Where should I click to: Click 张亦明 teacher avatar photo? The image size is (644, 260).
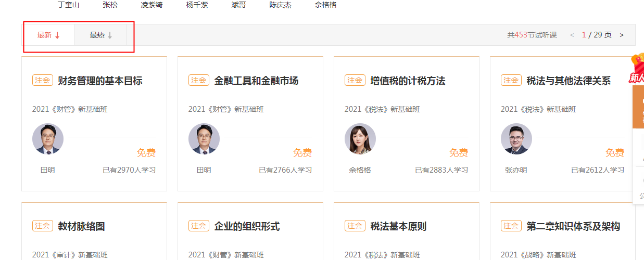516,139
